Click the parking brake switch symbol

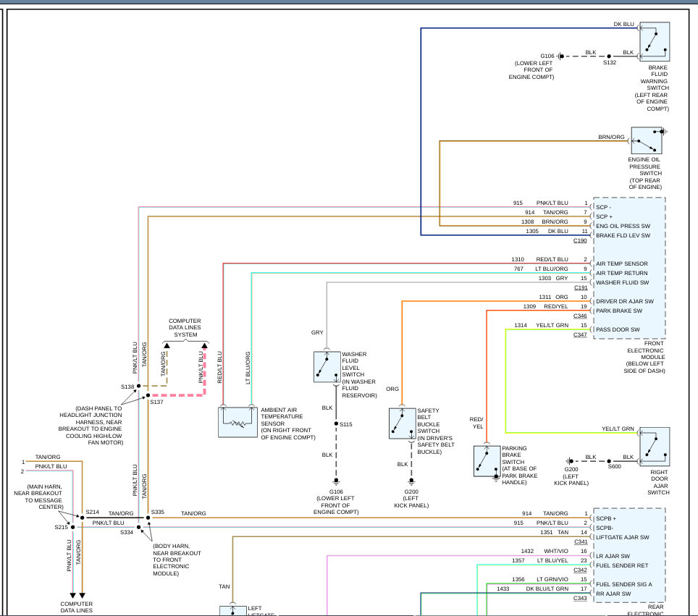487,461
